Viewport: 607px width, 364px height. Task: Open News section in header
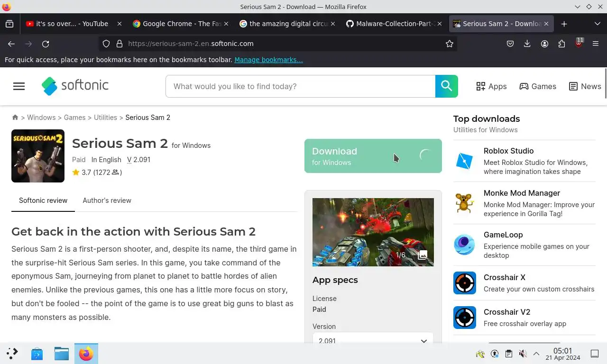(585, 86)
